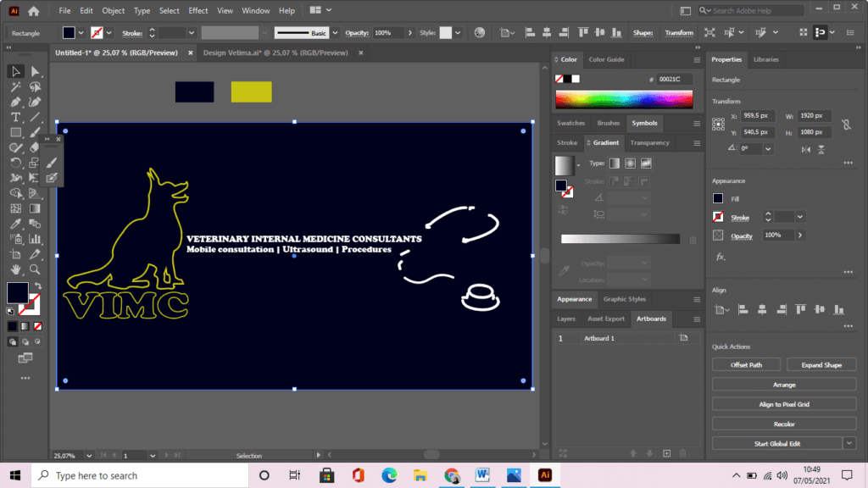Click the Fill swatch in Properties Appearance
Image resolution: width=868 pixels, height=488 pixels.
coord(718,198)
